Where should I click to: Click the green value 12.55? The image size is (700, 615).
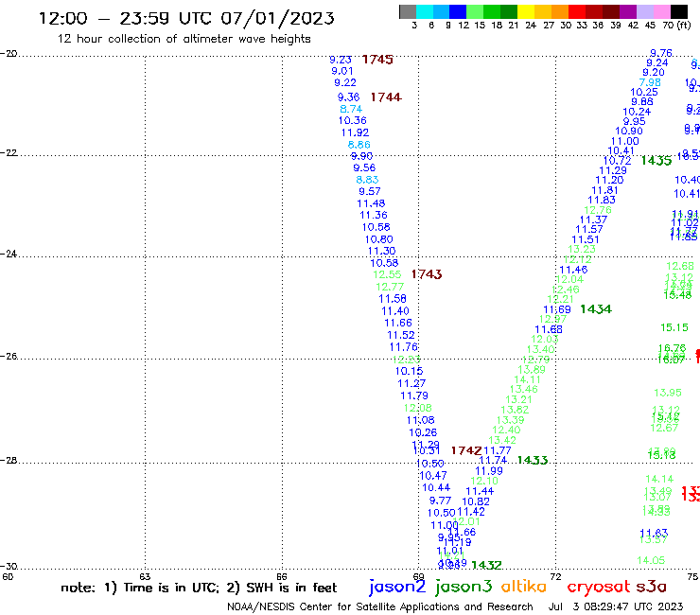pyautogui.click(x=387, y=274)
